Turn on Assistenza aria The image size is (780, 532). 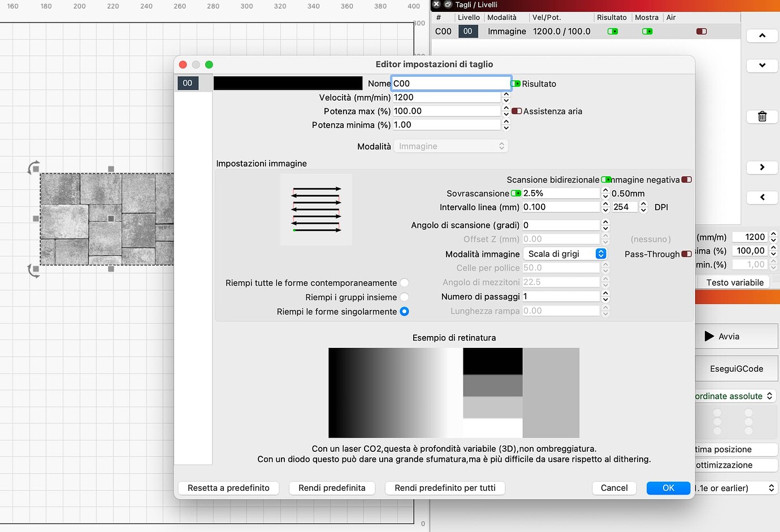pos(516,111)
